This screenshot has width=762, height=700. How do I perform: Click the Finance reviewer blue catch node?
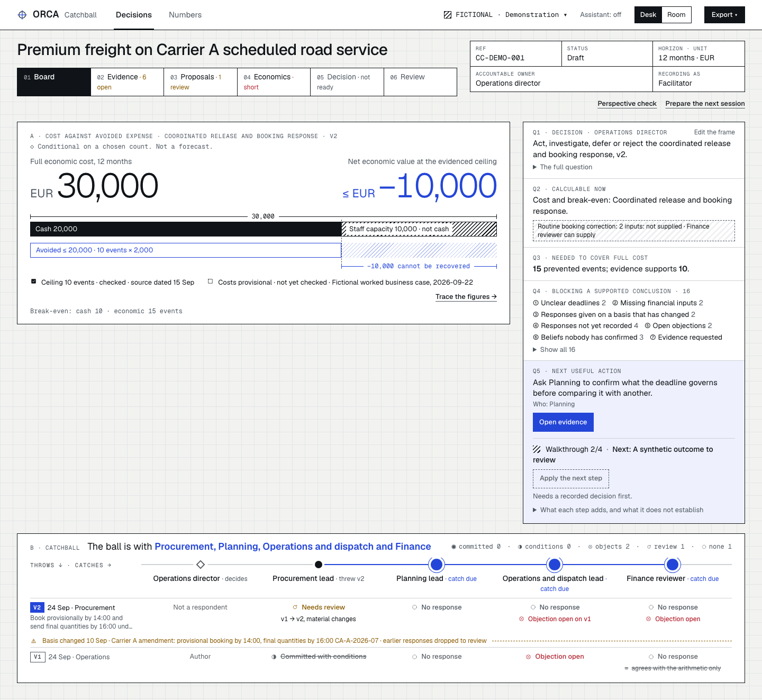click(x=673, y=565)
